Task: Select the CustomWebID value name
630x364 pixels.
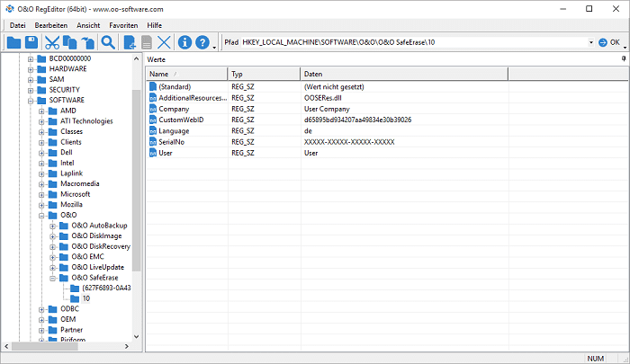Action: [181, 120]
